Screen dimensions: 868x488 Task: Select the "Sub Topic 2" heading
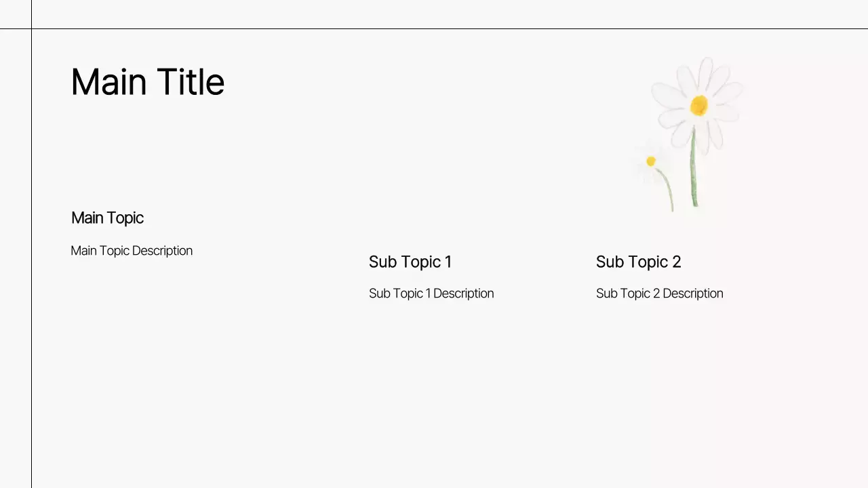pyautogui.click(x=638, y=262)
